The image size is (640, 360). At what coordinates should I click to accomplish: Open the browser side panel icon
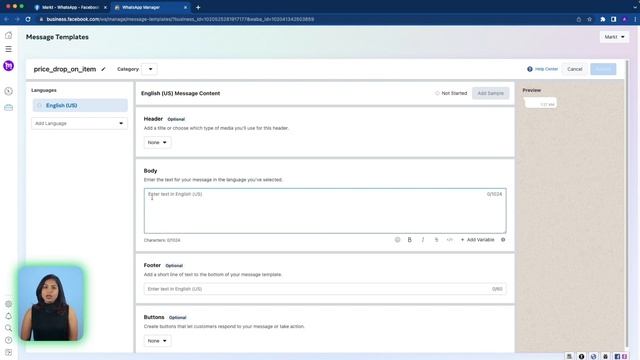coord(613,19)
